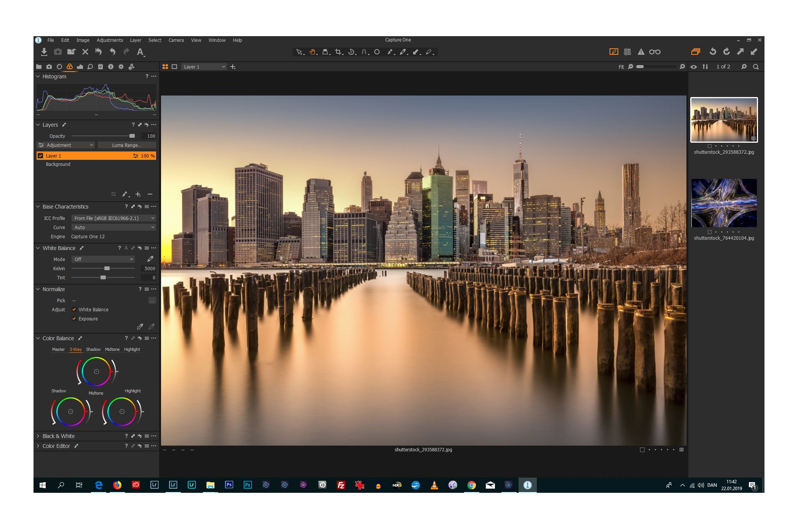798x532 pixels.
Task: Toggle visibility of Layer 1
Action: click(x=41, y=156)
